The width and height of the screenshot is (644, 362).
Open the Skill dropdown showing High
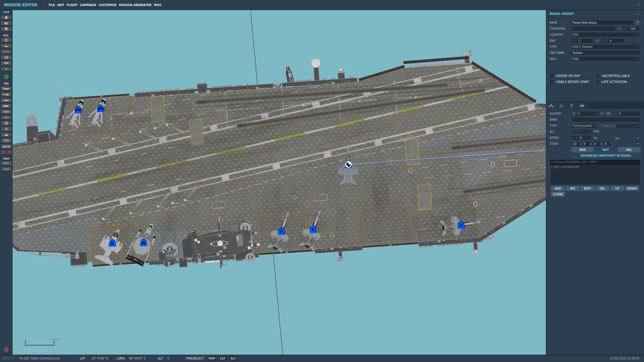[605, 59]
